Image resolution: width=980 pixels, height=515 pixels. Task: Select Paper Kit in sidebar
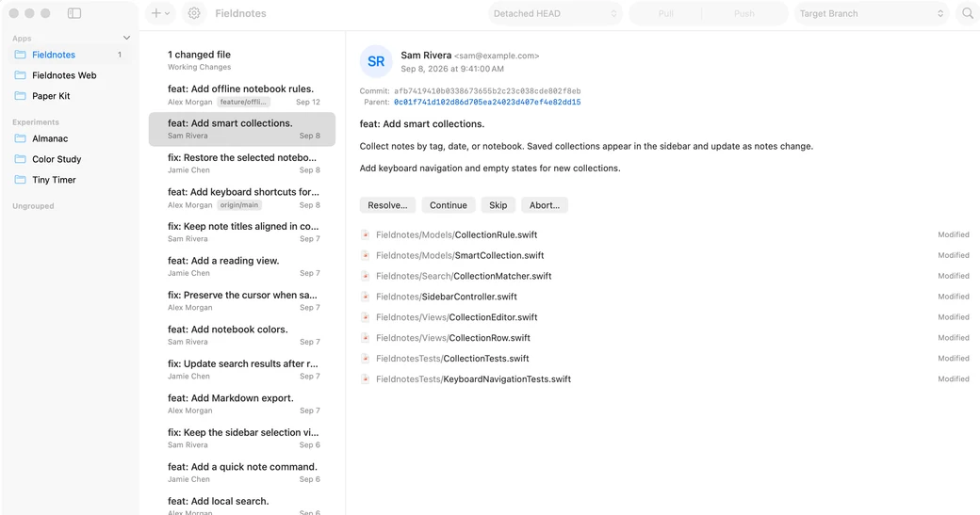point(70,96)
